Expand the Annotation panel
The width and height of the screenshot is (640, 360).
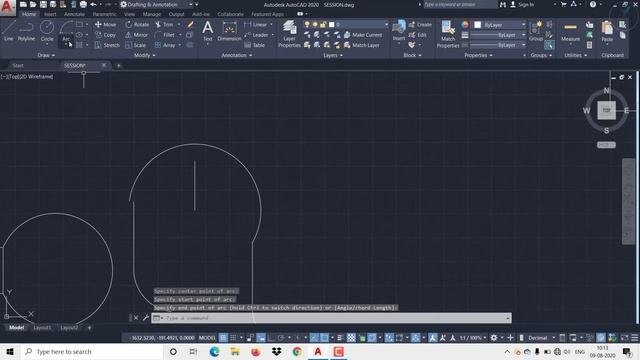point(237,55)
